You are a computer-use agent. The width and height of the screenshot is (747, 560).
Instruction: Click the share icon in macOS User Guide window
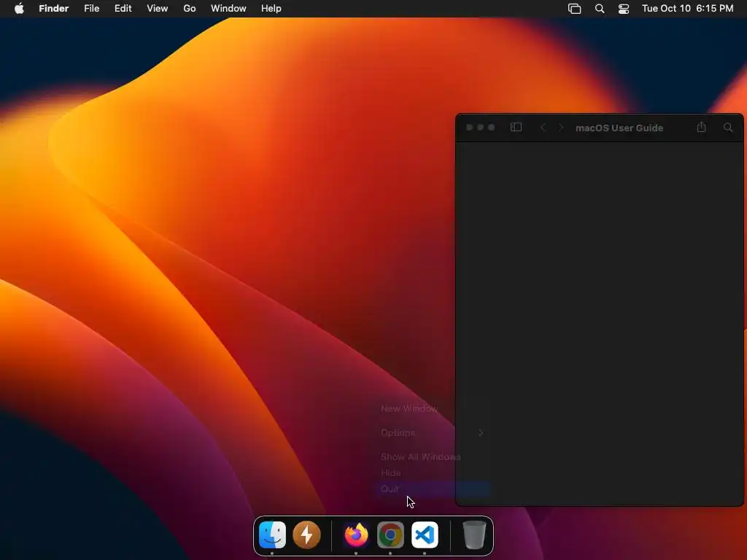(x=701, y=127)
